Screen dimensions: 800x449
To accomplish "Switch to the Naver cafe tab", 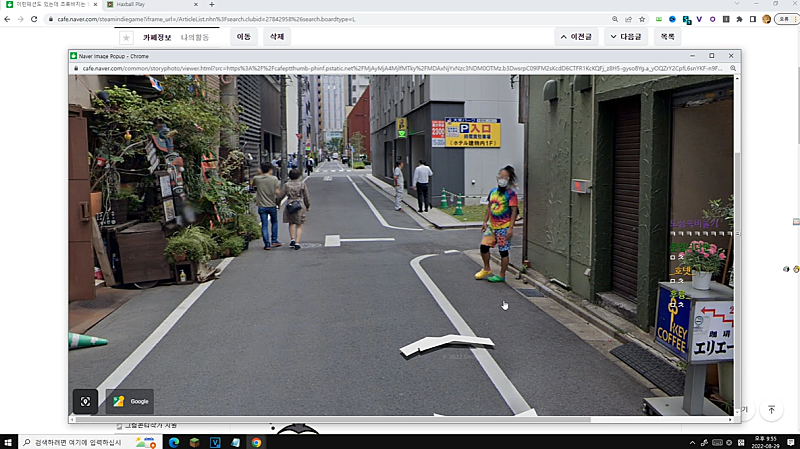I will pos(48,4).
